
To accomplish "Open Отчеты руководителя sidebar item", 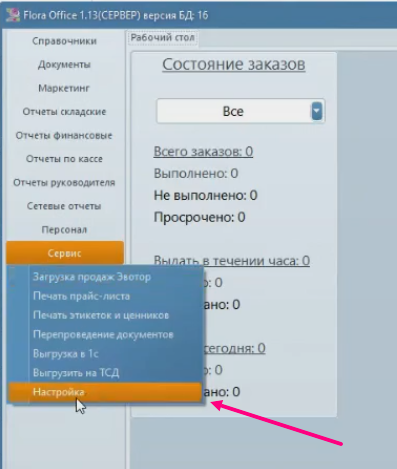I will point(65,183).
